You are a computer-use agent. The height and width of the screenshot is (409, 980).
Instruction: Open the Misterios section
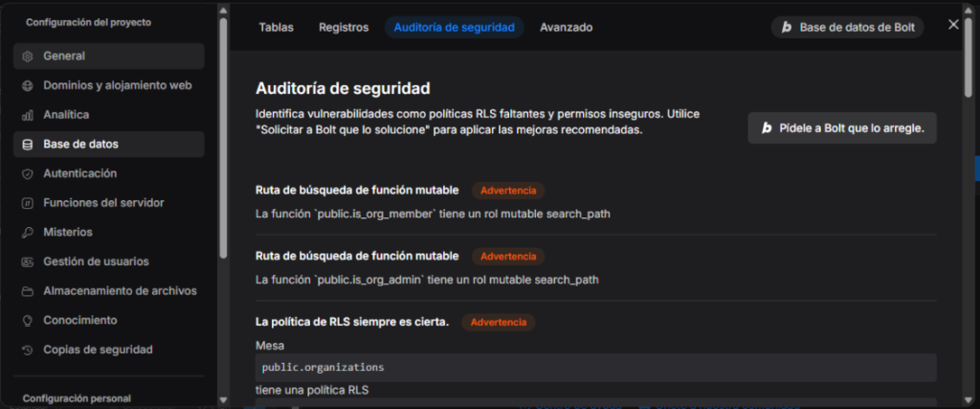click(x=109, y=233)
